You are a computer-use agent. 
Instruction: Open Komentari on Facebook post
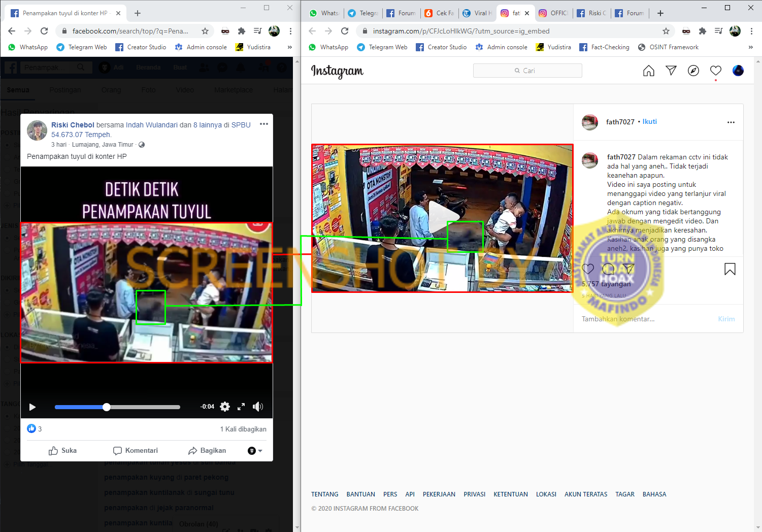[136, 451]
